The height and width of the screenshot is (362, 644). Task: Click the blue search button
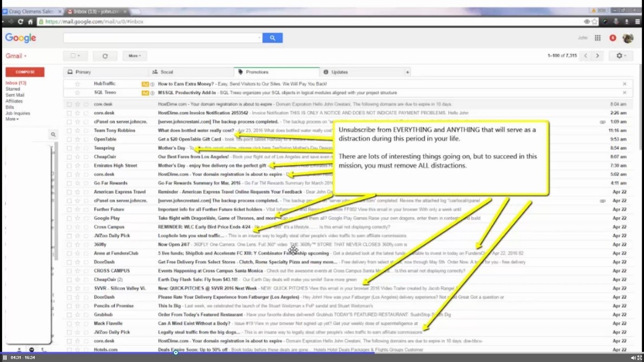click(x=272, y=38)
